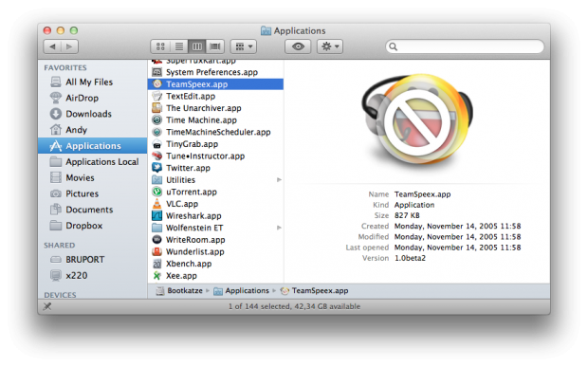Click the TimeMachineScheduler.app icon
Screen dimensions: 588x367
[156, 132]
